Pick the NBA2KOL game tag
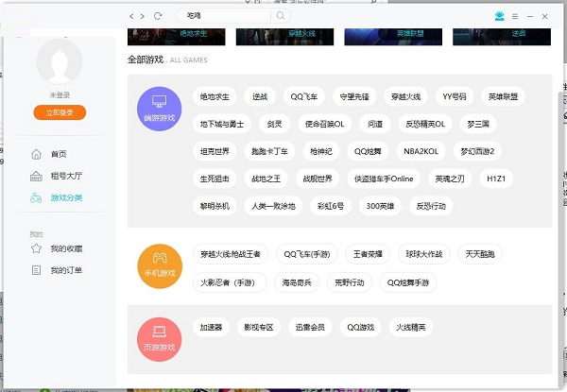The image size is (567, 392). tap(421, 151)
